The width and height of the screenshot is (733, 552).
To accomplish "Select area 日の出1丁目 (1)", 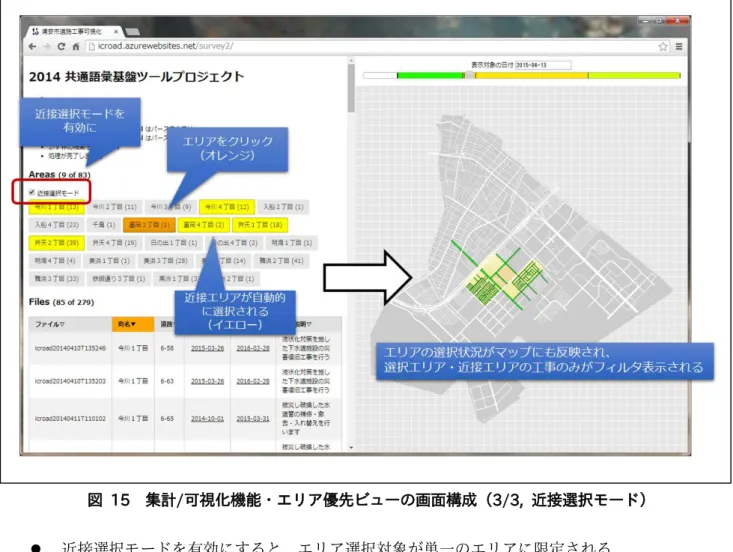I will pos(173,243).
